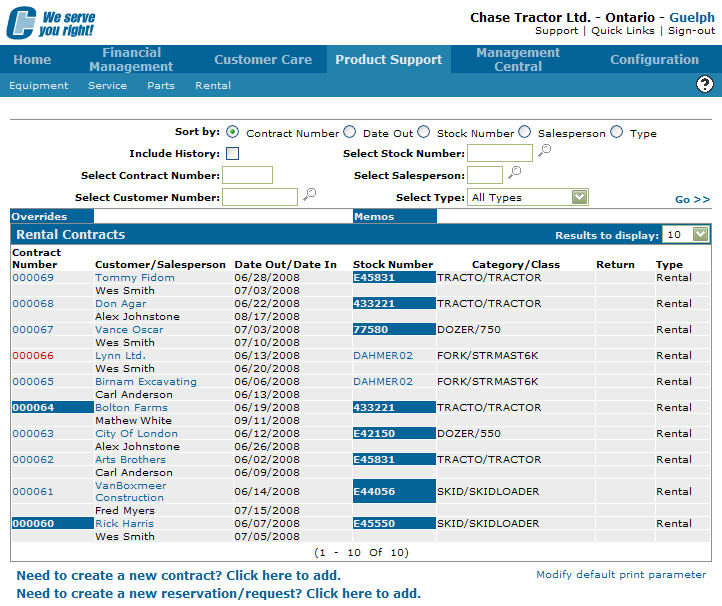Toggle Include History checkbox

click(x=233, y=153)
